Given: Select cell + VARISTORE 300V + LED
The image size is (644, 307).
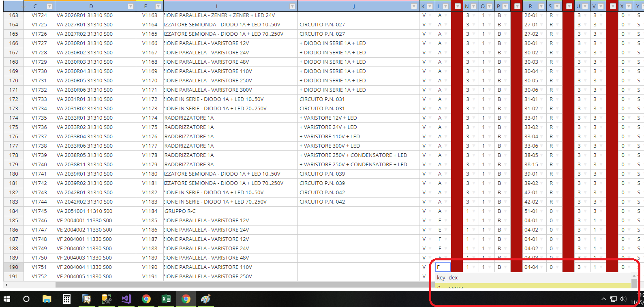Looking at the screenshot, I should (x=358, y=146).
